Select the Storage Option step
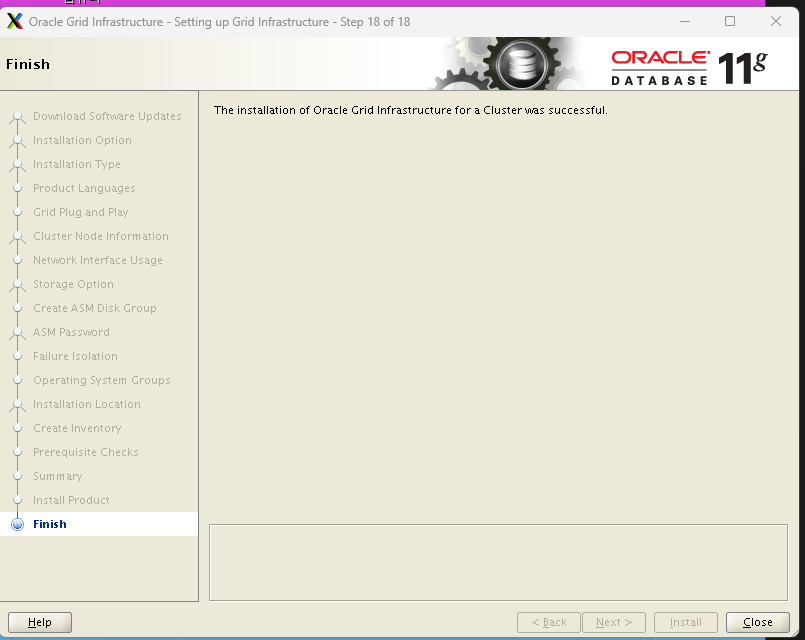This screenshot has height=640, width=805. tap(73, 284)
